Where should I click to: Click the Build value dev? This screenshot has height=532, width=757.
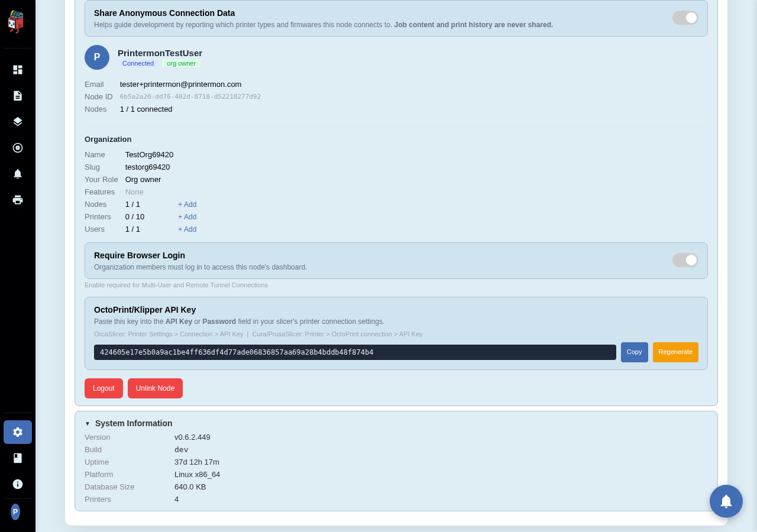click(x=182, y=450)
